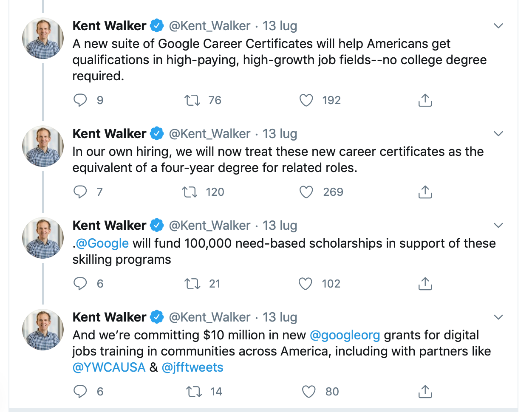Like the tweet with 192 likes
The width and height of the screenshot is (532, 412).
pyautogui.click(x=306, y=100)
